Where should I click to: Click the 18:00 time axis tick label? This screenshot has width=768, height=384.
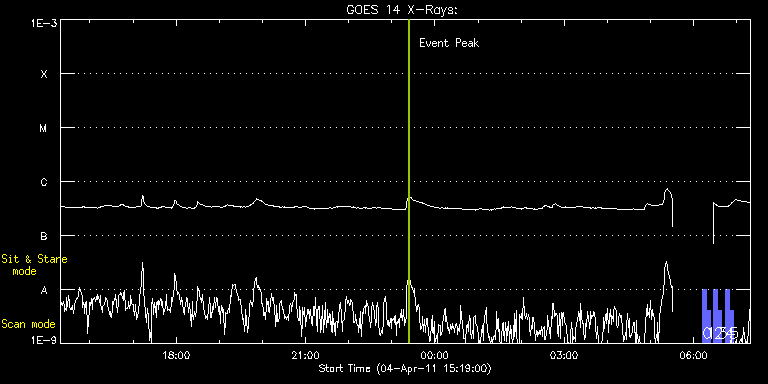click(176, 354)
